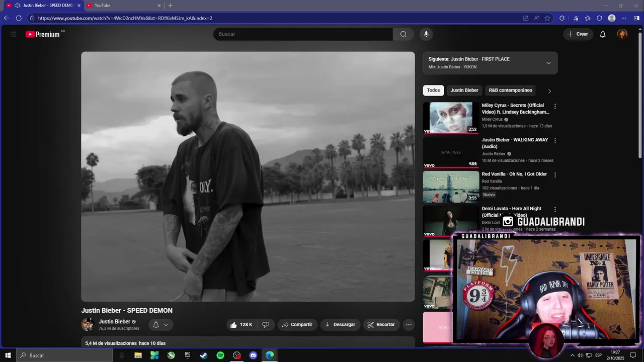This screenshot has height=362, width=644.
Task: Open the favorites list in Edge
Action: tap(588, 18)
